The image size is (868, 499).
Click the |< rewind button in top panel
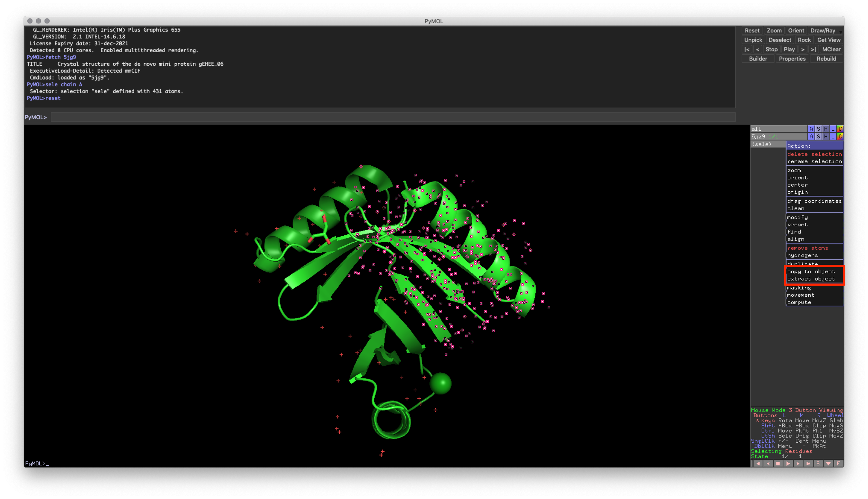pos(746,49)
